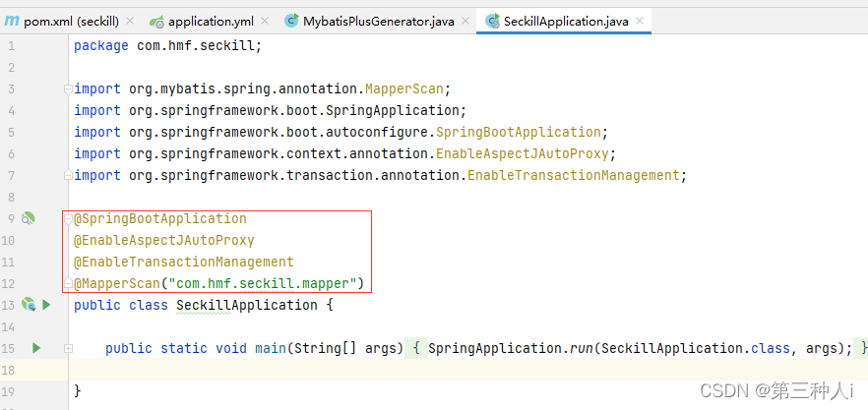Viewport: 868px width, 410px height.
Task: Click the main method name on line 15
Action: 270,349
